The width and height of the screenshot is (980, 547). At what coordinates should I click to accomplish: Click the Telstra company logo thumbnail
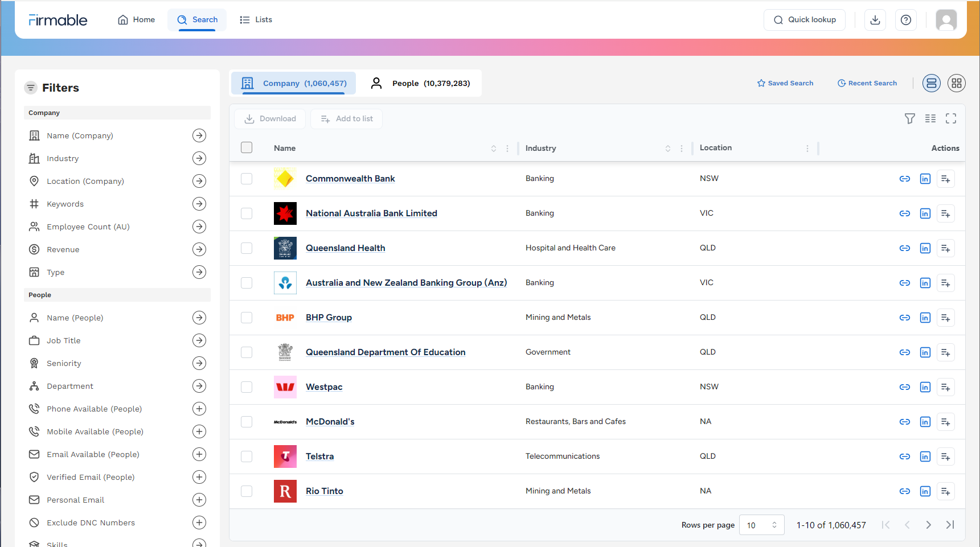pyautogui.click(x=285, y=456)
